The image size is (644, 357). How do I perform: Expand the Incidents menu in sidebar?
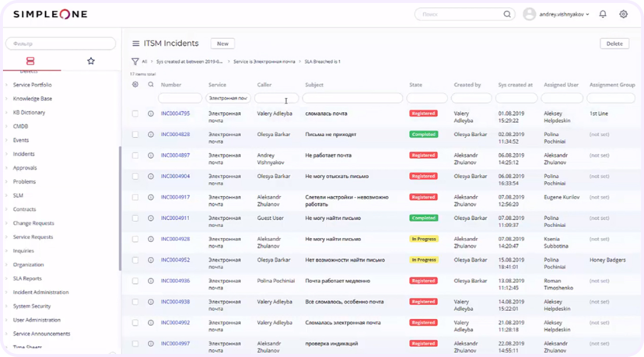23,154
